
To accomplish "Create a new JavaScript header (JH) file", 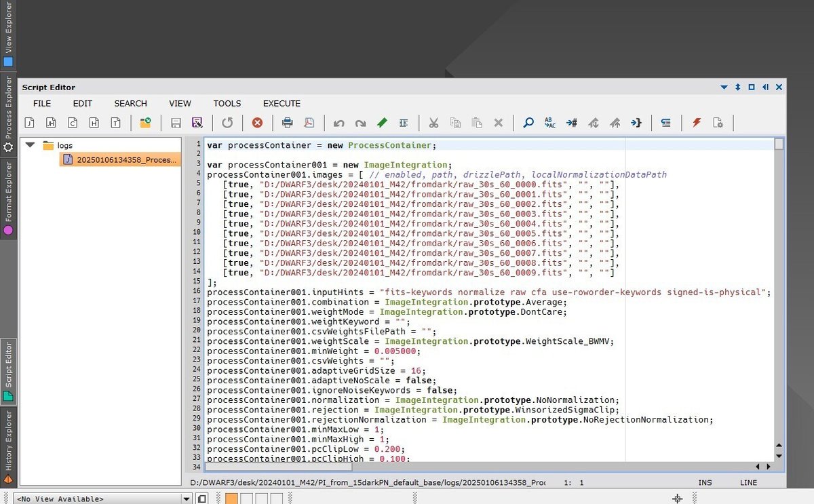I will [51, 123].
